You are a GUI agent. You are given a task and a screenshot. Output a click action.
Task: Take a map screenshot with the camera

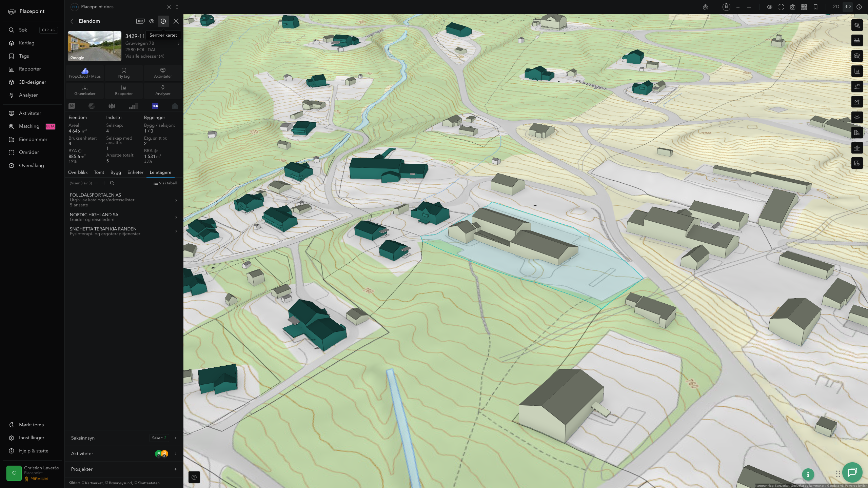[x=793, y=7]
